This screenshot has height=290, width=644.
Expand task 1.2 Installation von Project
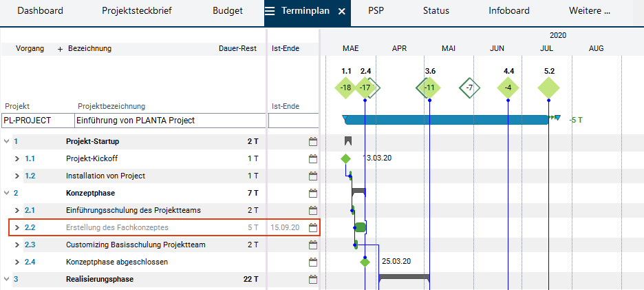click(x=17, y=176)
